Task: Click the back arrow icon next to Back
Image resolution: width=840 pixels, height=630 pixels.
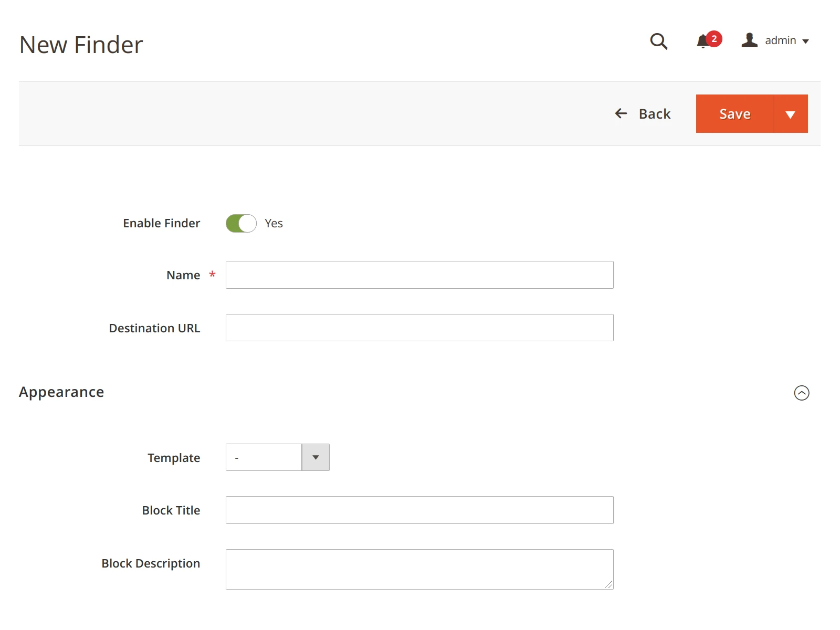Action: [x=621, y=113]
